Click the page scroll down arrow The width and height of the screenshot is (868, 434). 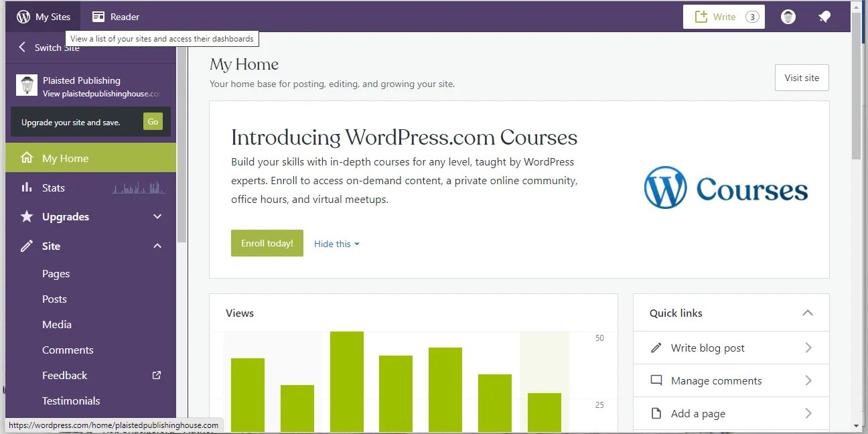coord(857,425)
